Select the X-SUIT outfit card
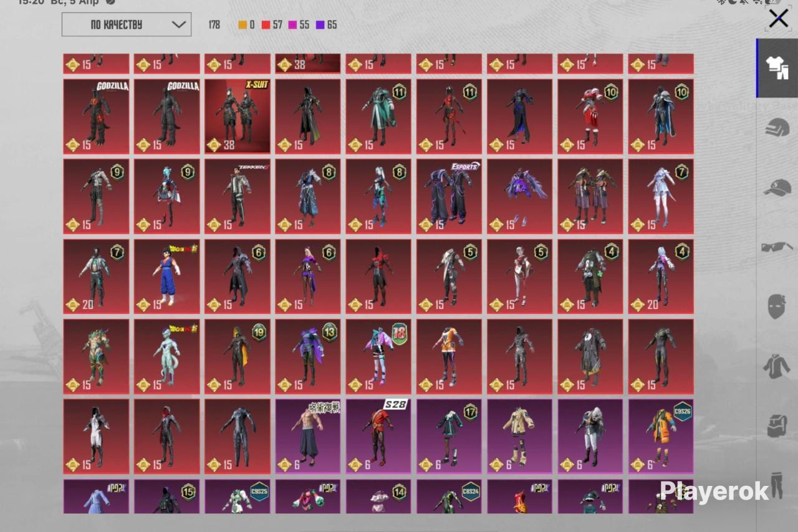This screenshot has height=532, width=798. (x=238, y=116)
